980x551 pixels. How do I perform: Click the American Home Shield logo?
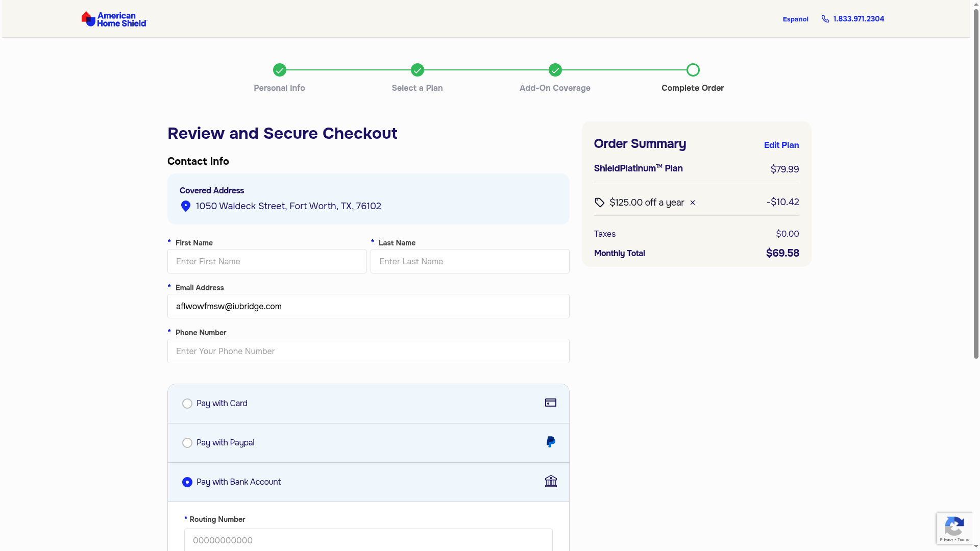[x=114, y=19]
